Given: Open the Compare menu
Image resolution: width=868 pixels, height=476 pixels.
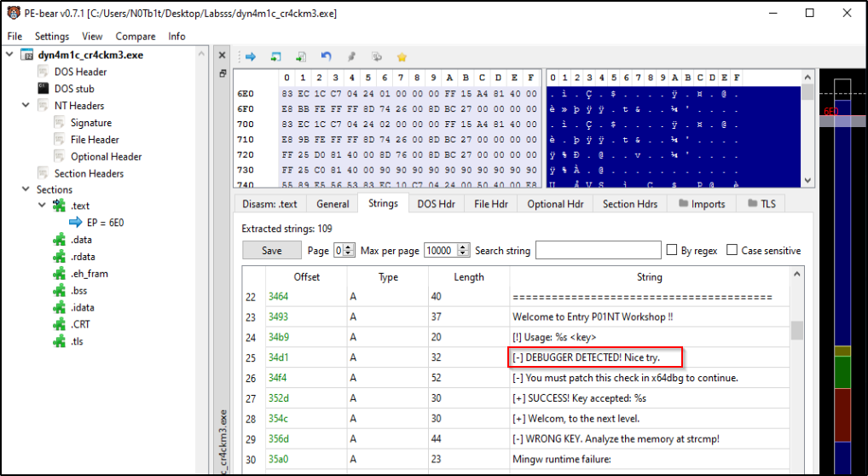Looking at the screenshot, I should 135,36.
